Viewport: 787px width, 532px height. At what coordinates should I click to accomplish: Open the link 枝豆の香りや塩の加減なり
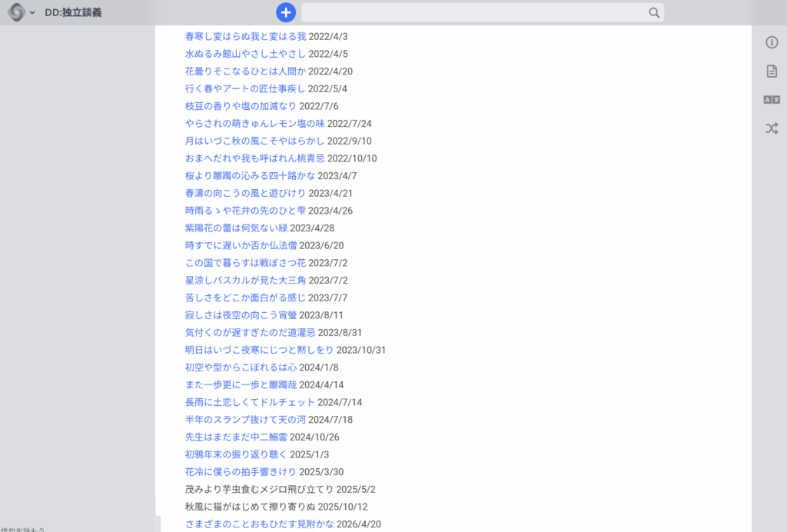coord(241,106)
